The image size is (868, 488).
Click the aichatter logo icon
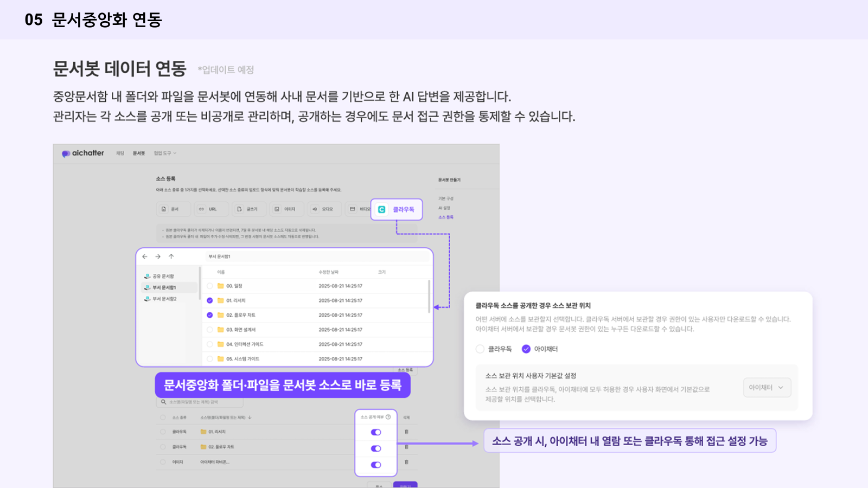(x=66, y=153)
